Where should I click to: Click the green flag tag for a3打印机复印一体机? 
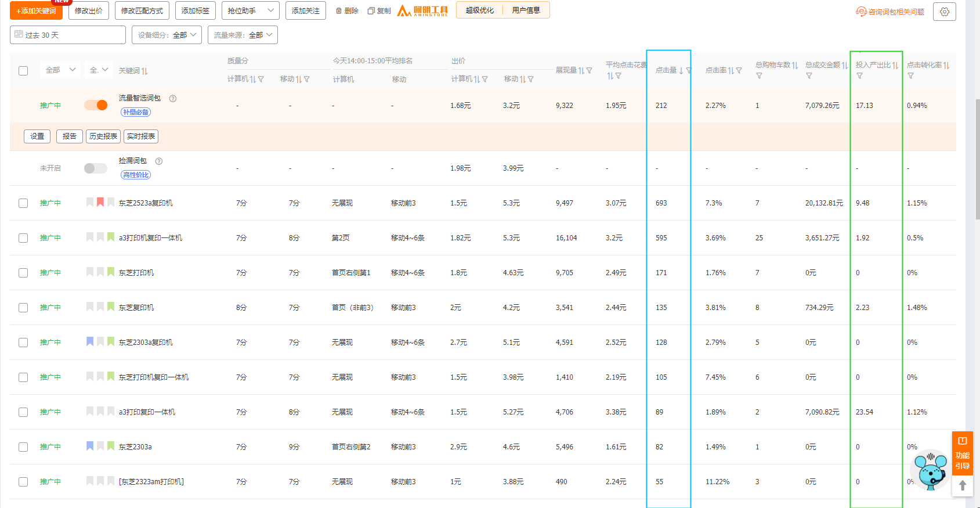click(x=111, y=237)
